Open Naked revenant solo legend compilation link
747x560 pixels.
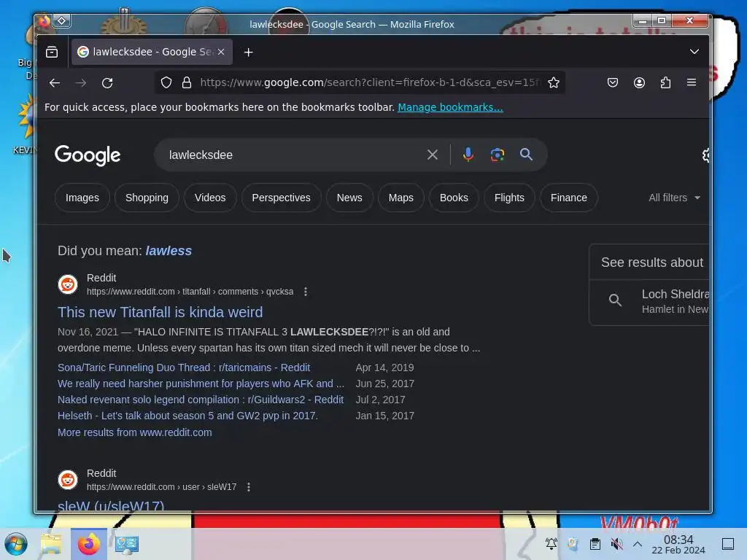pyautogui.click(x=201, y=400)
